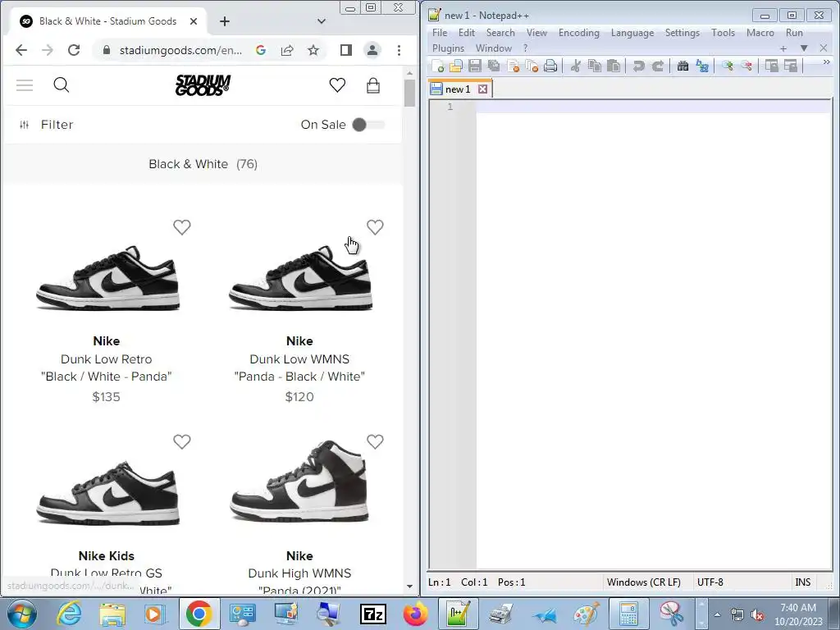Image resolution: width=840 pixels, height=630 pixels.
Task: Open the Windows Start button
Action: pos(21,614)
